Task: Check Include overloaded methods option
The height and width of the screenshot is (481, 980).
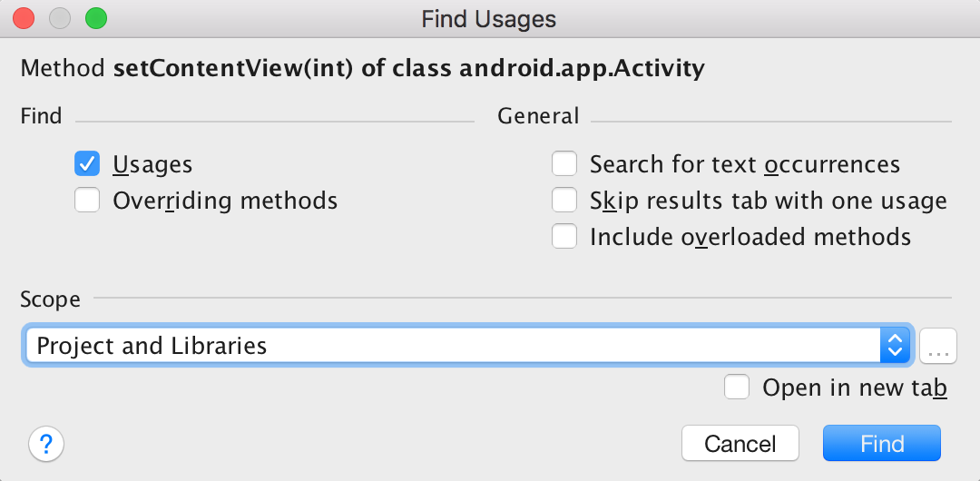Action: [x=564, y=237]
